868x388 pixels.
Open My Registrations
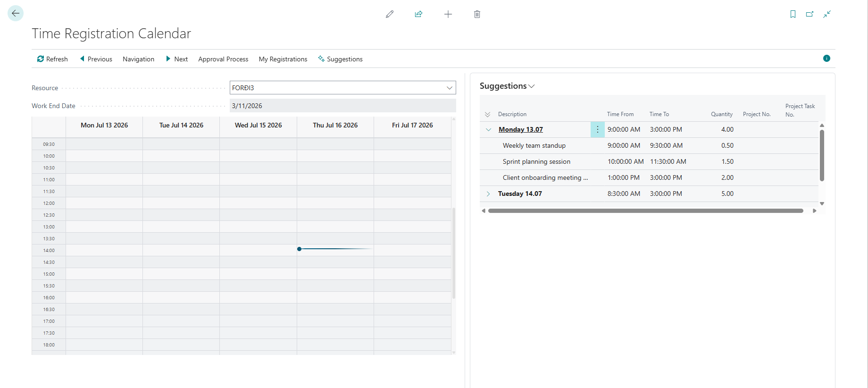[283, 59]
